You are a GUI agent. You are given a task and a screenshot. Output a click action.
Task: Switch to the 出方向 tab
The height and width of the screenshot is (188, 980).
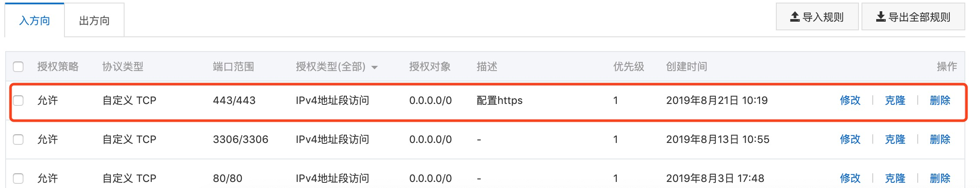point(94,20)
